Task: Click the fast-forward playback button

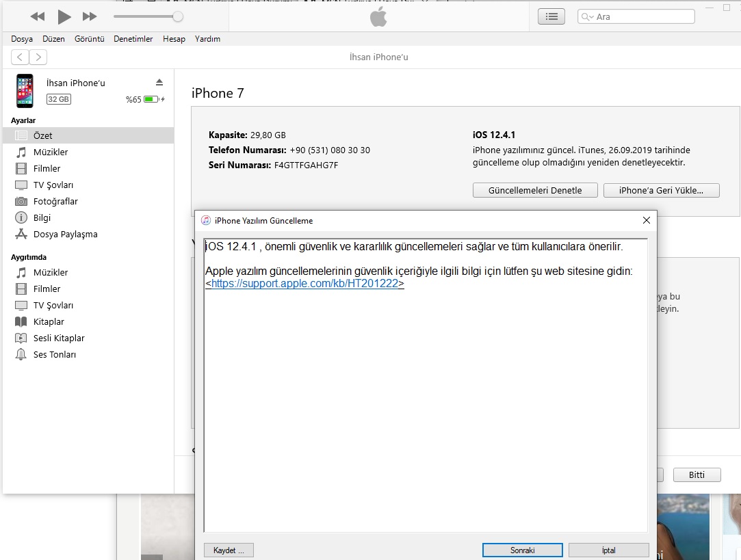Action: click(90, 16)
